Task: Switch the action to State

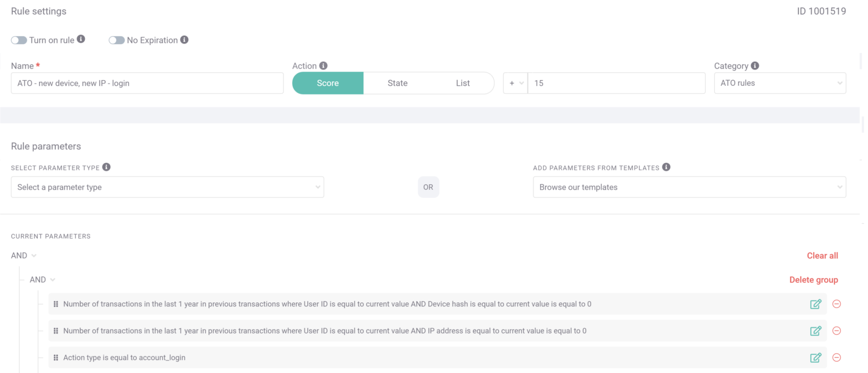Action: (397, 83)
